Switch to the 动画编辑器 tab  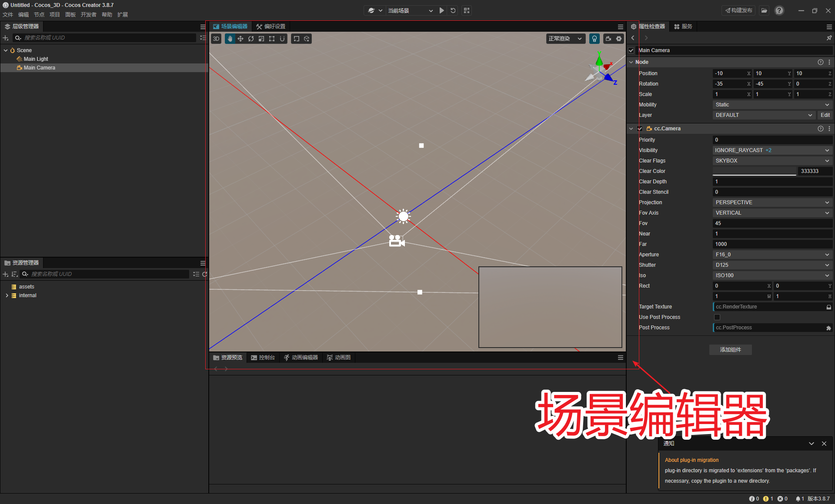click(x=301, y=358)
